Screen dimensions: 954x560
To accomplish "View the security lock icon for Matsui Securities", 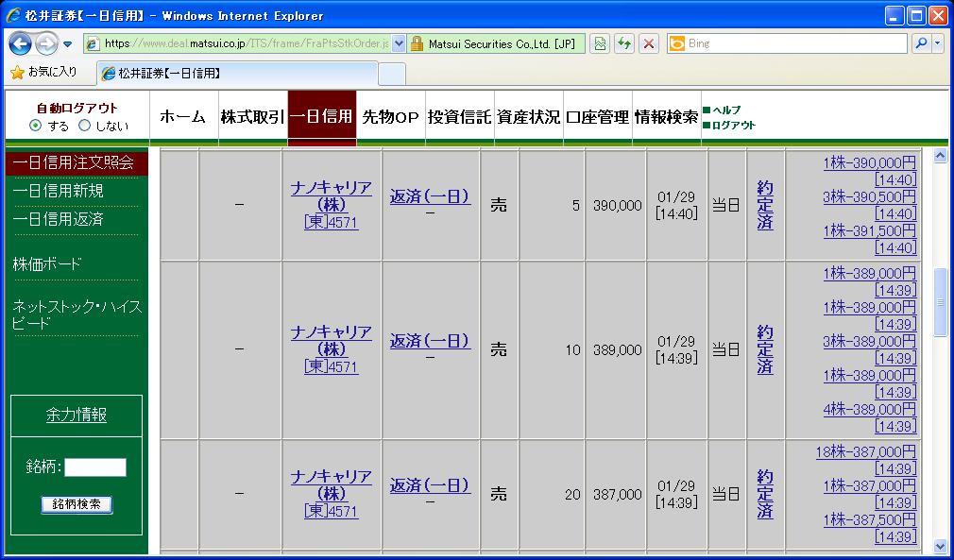I will (x=417, y=43).
